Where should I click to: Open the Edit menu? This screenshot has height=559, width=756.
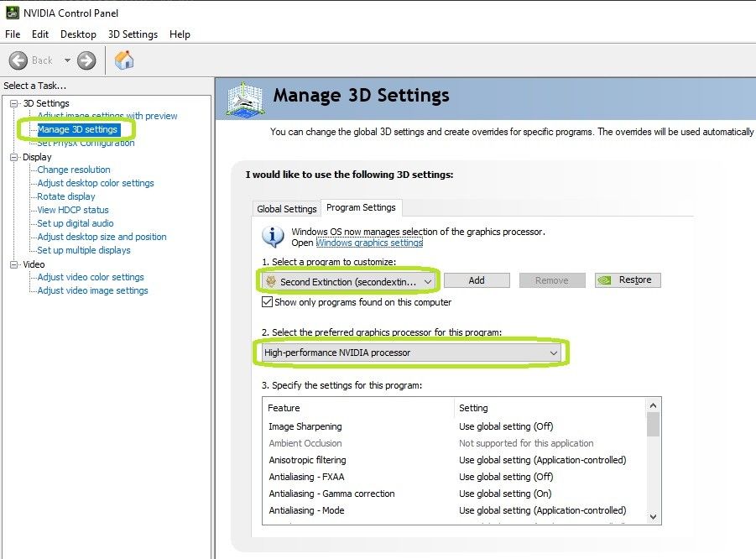[x=40, y=34]
